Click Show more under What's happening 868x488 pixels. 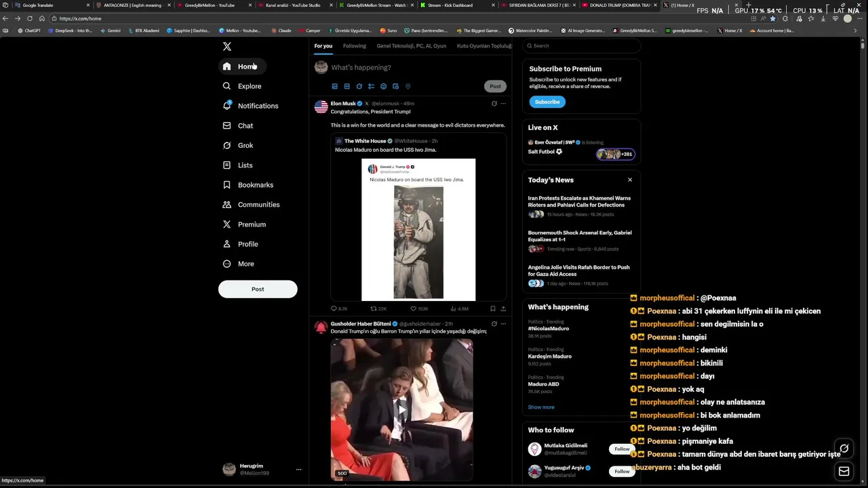point(541,407)
